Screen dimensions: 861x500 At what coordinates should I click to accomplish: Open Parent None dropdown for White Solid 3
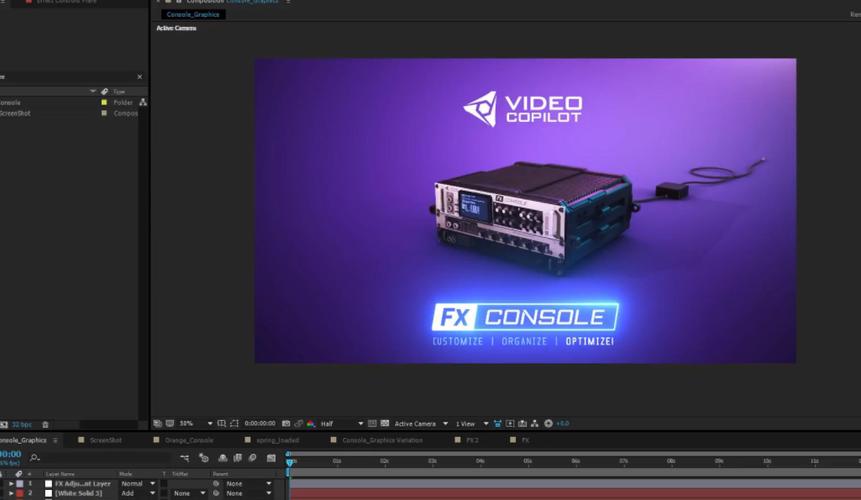tap(248, 493)
